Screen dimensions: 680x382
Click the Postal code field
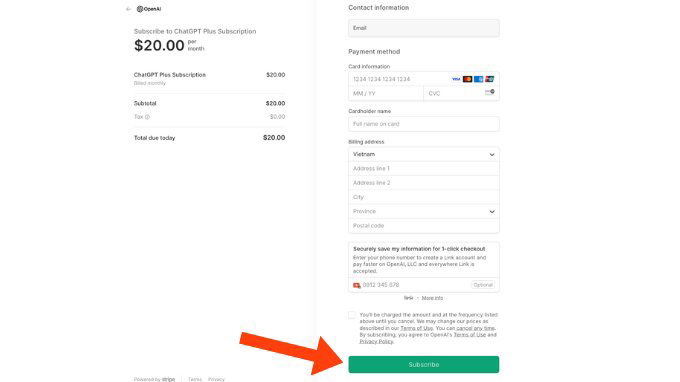pyautogui.click(x=424, y=226)
